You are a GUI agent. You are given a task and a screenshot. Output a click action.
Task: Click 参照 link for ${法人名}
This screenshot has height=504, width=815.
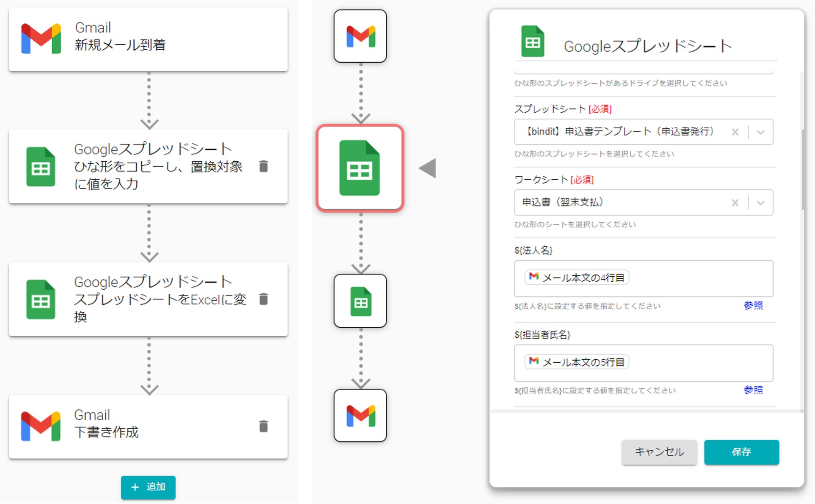coord(753,305)
